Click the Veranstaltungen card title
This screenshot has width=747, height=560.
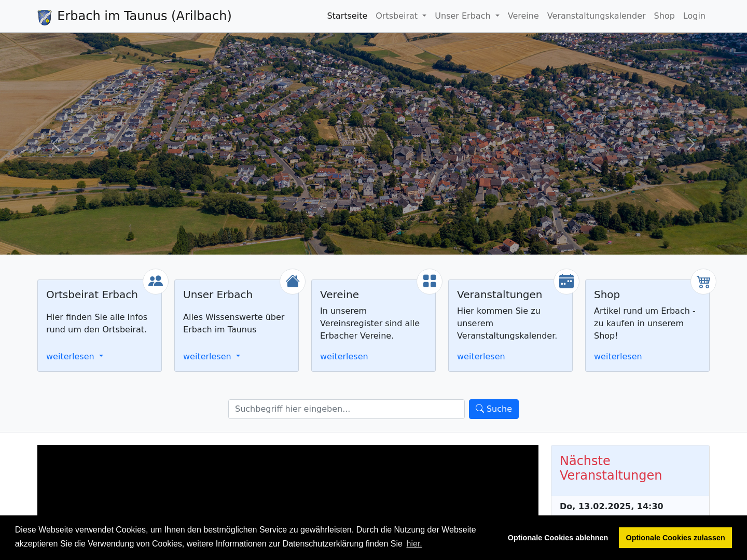500,295
